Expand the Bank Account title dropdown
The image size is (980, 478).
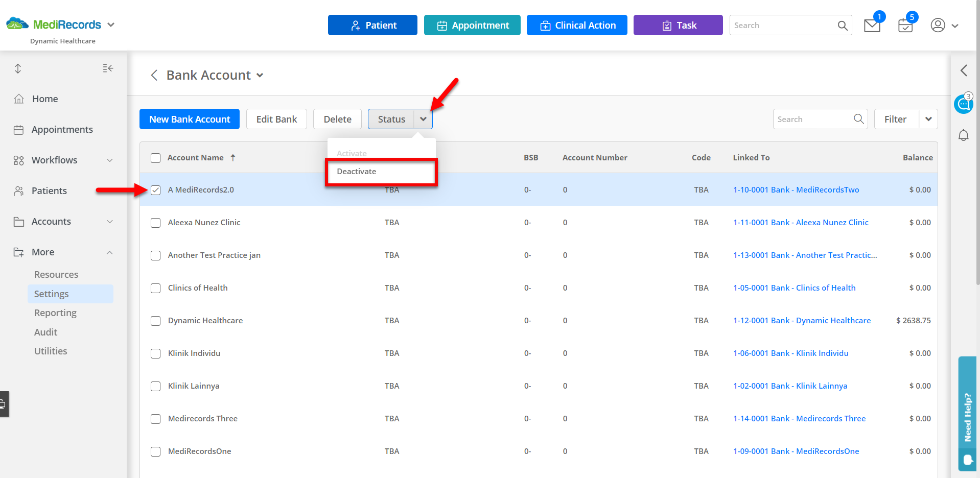(x=260, y=76)
